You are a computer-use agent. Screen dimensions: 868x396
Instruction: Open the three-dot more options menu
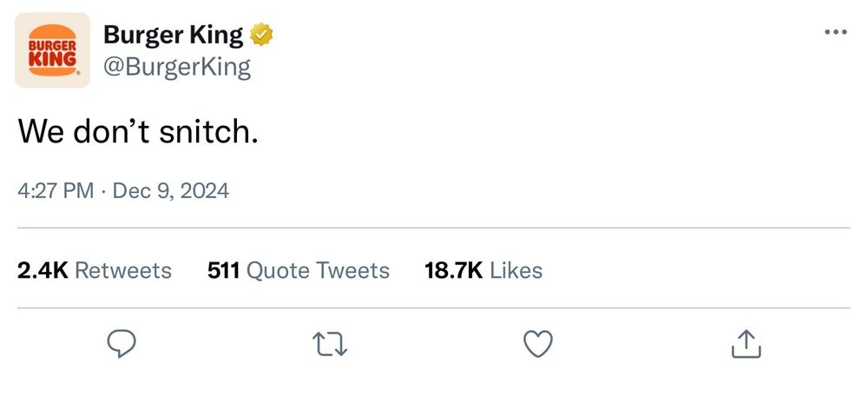point(834,32)
